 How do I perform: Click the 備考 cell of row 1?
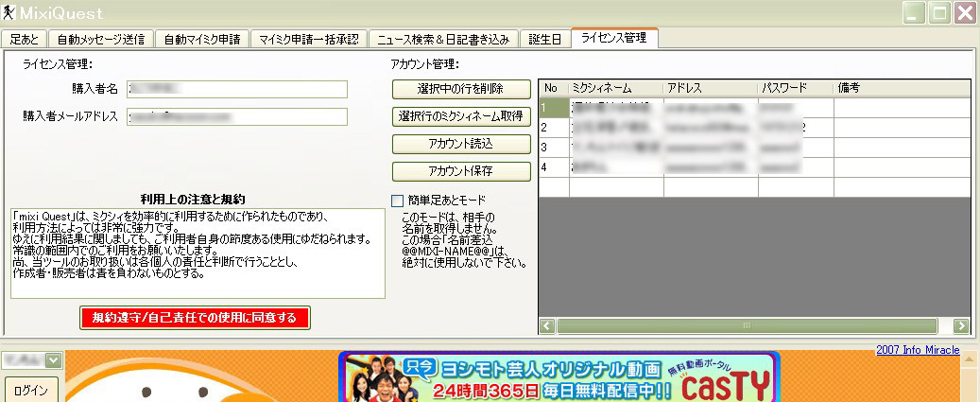click(902, 108)
